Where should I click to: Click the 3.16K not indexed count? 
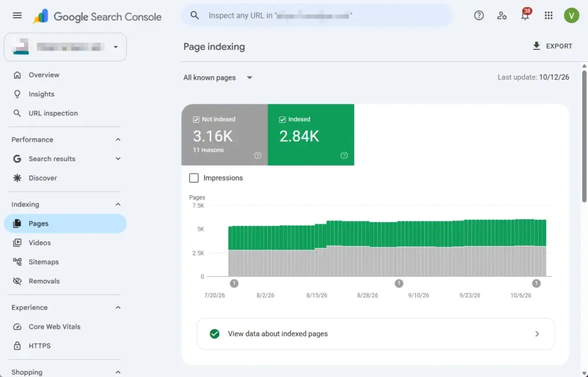(x=213, y=137)
